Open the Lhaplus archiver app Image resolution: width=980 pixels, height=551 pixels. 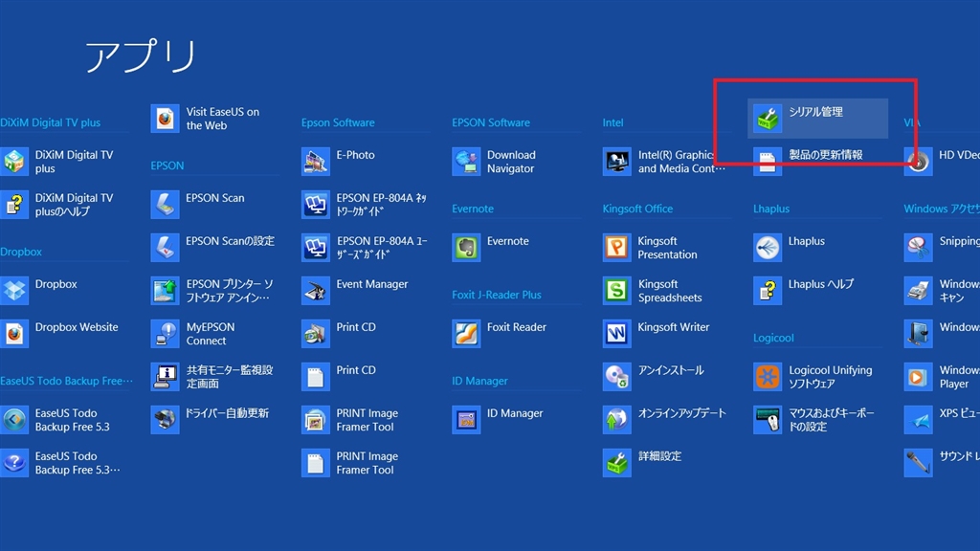tap(768, 247)
